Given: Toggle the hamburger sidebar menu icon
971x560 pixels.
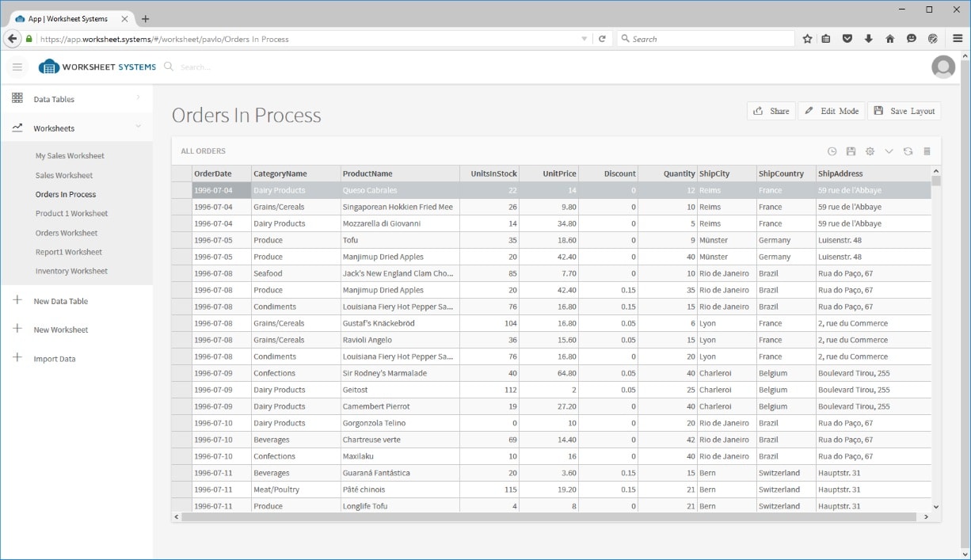Looking at the screenshot, I should (17, 67).
